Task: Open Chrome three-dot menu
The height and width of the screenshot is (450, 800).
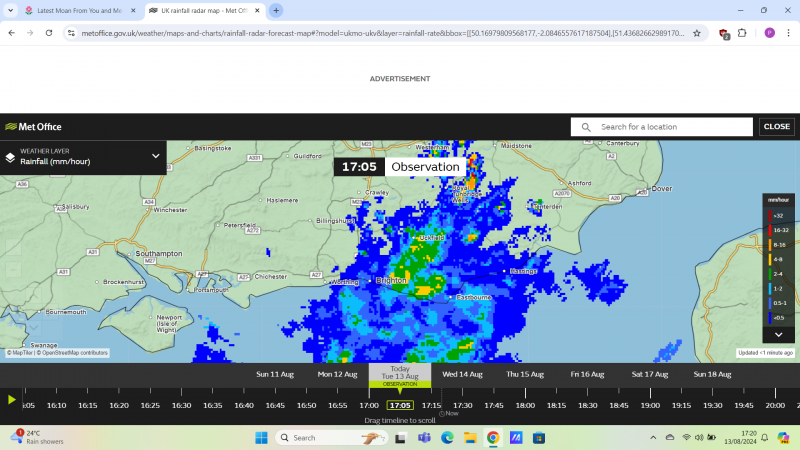Action: click(788, 33)
